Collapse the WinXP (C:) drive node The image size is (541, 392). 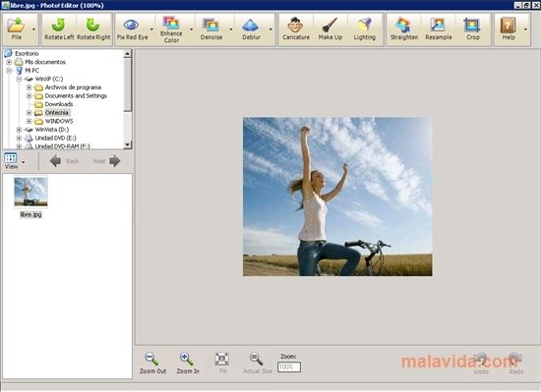click(x=19, y=79)
